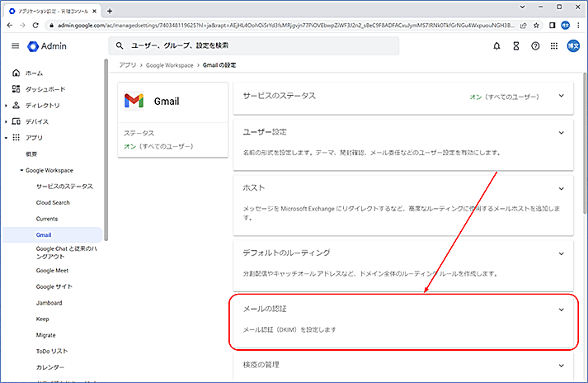Screen dimensions: 588x383
Task: Select Gmail in the sidebar
Action: [x=44, y=234]
